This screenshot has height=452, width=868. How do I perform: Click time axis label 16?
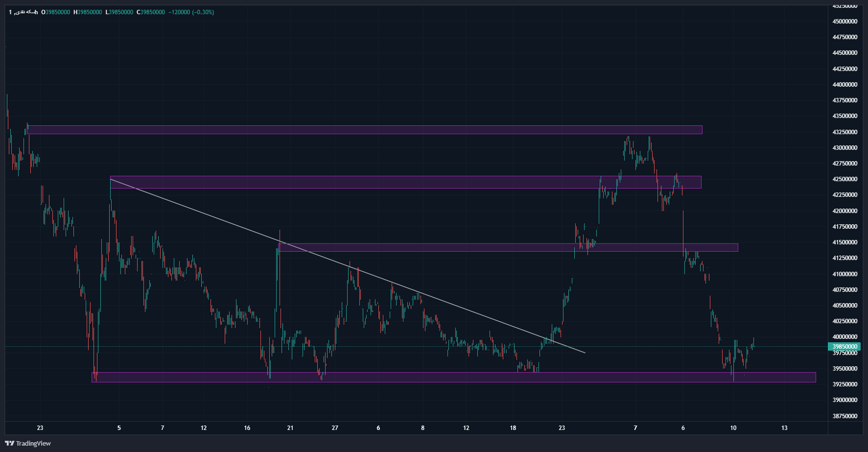click(x=247, y=428)
